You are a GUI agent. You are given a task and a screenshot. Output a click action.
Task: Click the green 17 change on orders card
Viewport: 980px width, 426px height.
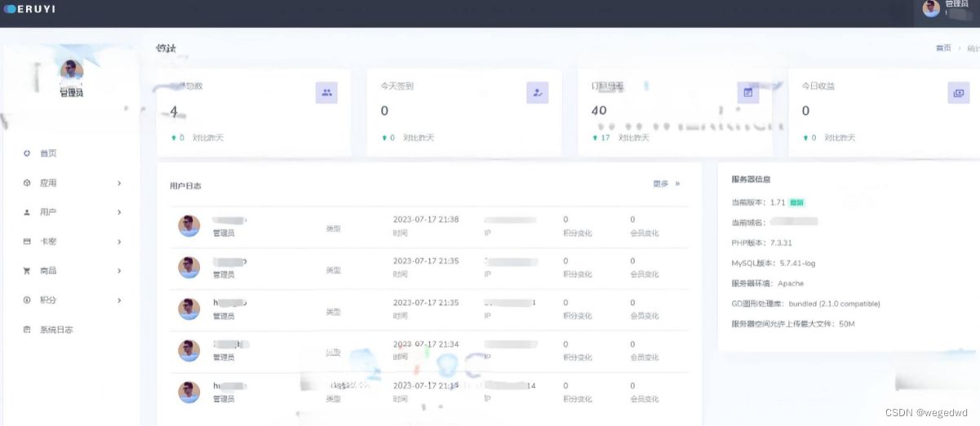605,138
